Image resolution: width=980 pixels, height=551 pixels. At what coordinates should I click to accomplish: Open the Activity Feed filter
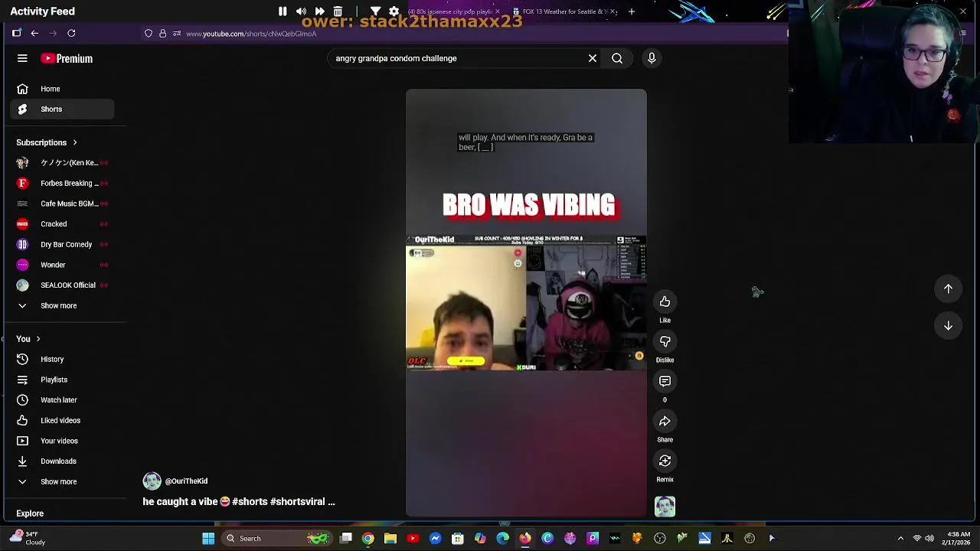pyautogui.click(x=375, y=11)
